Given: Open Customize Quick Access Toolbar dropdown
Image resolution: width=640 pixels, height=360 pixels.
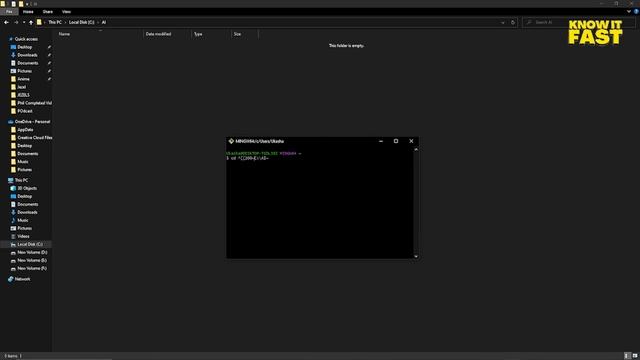Looking at the screenshot, I should tap(27, 4).
